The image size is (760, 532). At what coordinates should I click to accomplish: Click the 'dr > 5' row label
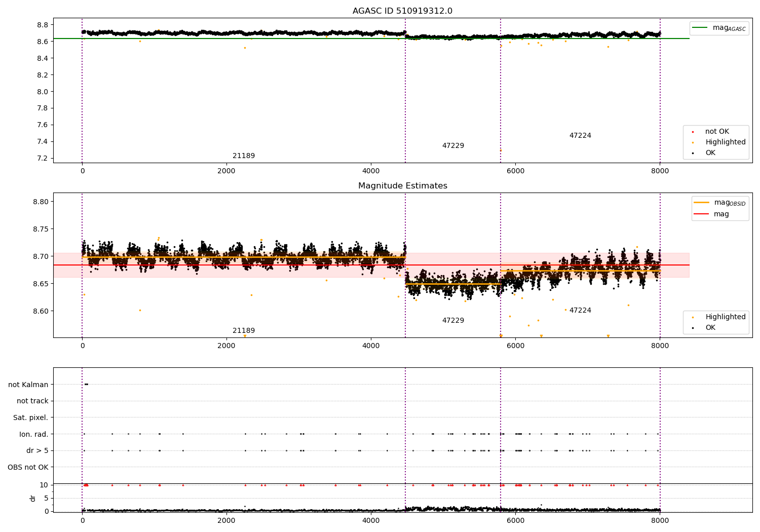[37, 451]
